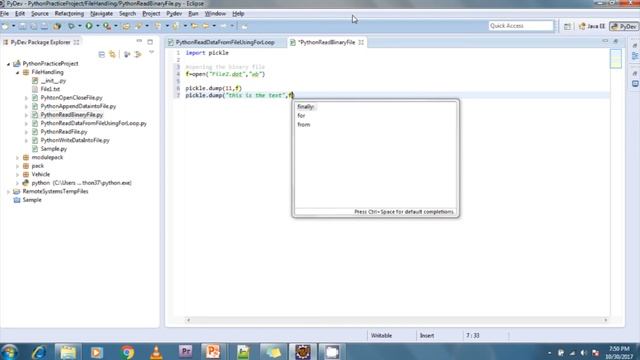The width and height of the screenshot is (640, 360).
Task: Open the Edit menu
Action: point(20,13)
